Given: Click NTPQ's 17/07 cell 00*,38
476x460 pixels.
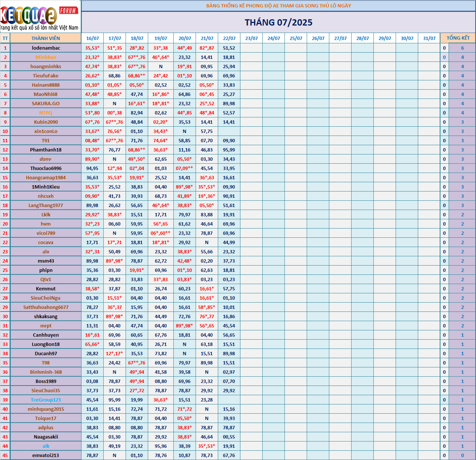Looking at the screenshot, I should point(114,113).
